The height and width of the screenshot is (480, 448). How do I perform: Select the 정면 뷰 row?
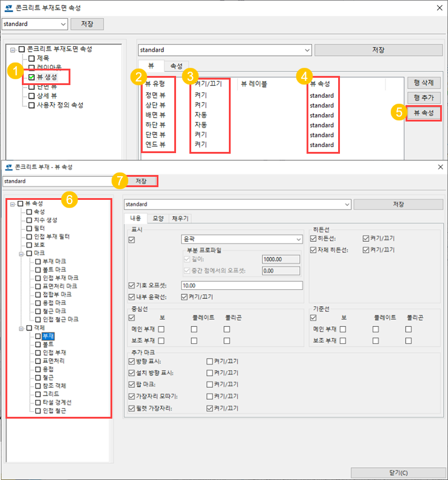coord(272,95)
